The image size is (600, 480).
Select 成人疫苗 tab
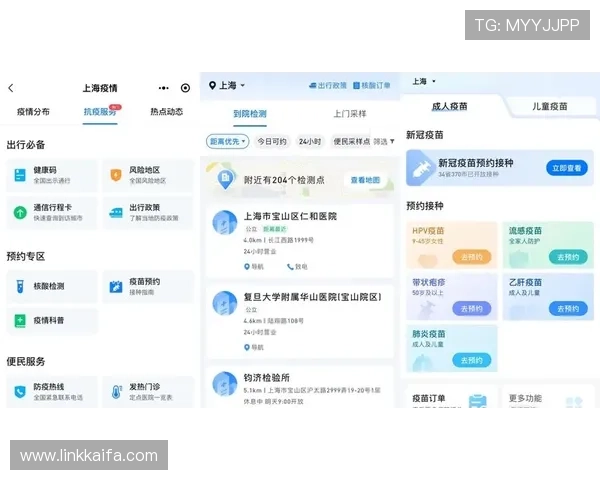click(x=450, y=106)
